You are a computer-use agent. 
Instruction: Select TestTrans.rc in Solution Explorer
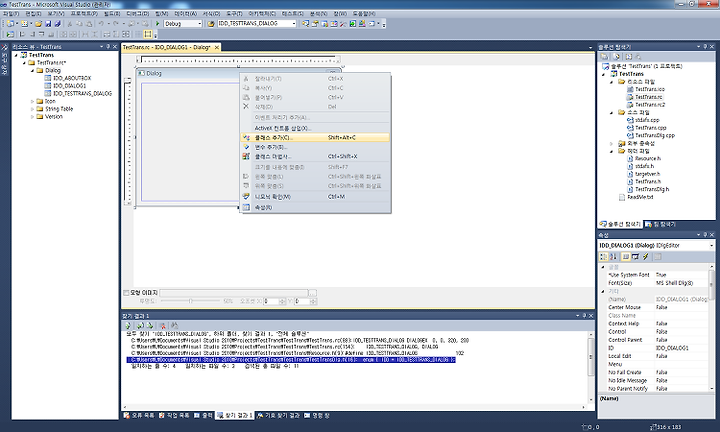point(648,97)
